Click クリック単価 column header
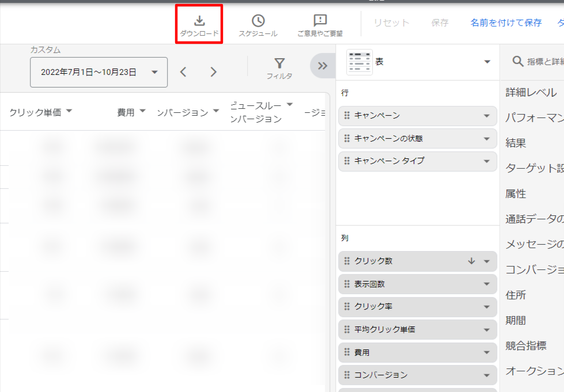Screen dimensions: 564x392 (35, 112)
